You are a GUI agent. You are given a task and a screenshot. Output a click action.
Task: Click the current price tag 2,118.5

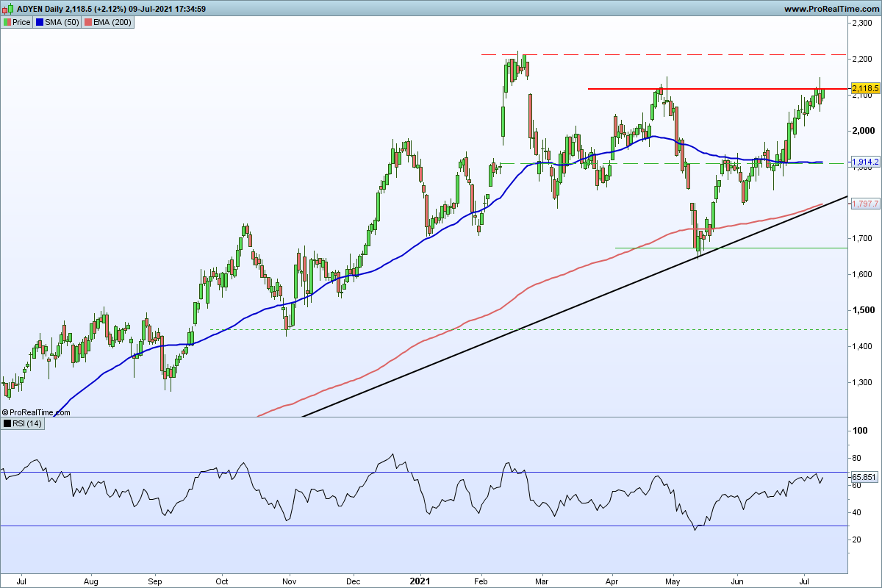865,89
